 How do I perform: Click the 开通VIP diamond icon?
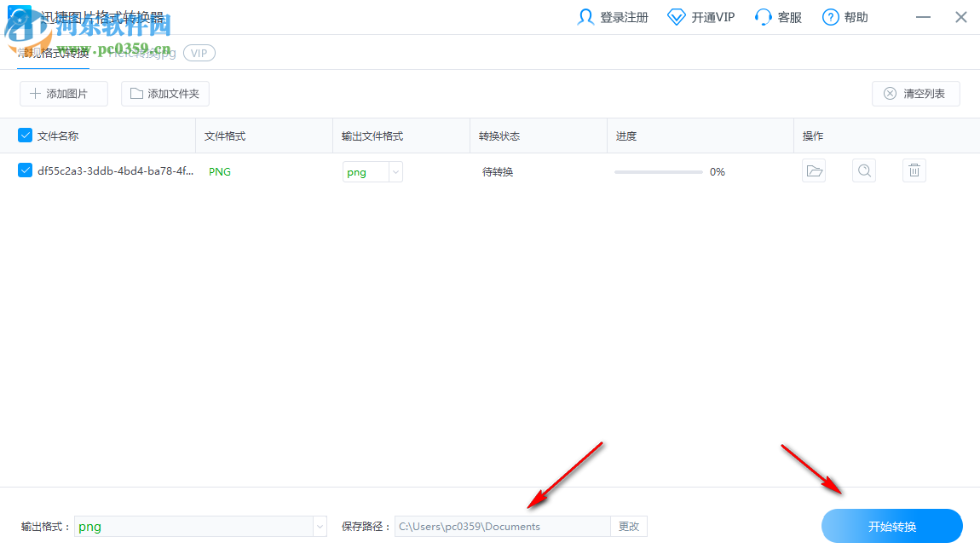tap(677, 15)
